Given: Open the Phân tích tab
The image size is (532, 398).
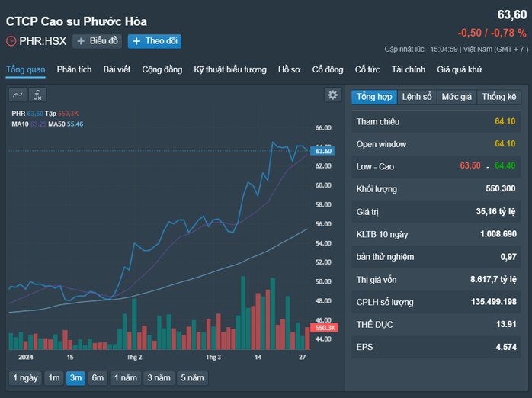Looking at the screenshot, I should click(x=74, y=69).
